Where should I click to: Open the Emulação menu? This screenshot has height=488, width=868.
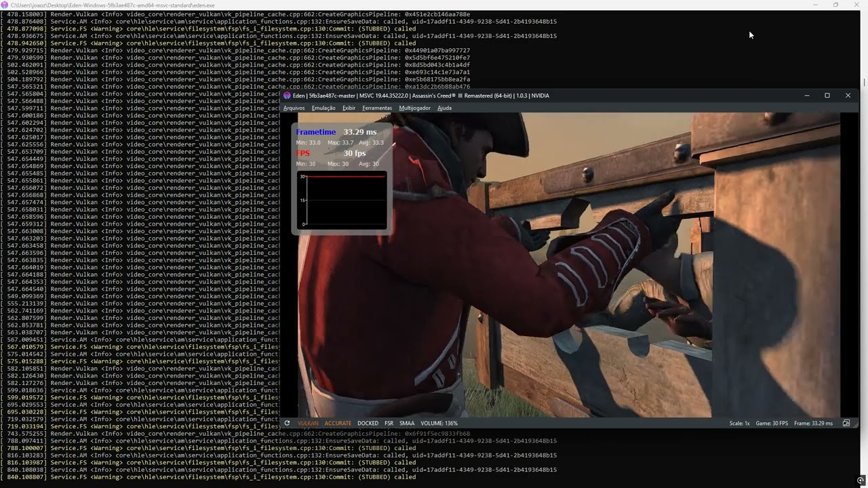(323, 108)
